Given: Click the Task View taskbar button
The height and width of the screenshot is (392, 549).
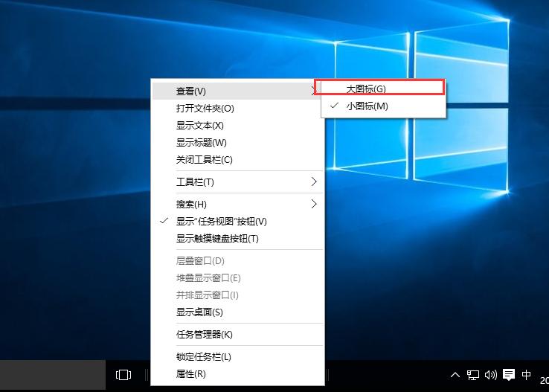Looking at the screenshot, I should click(x=123, y=375).
